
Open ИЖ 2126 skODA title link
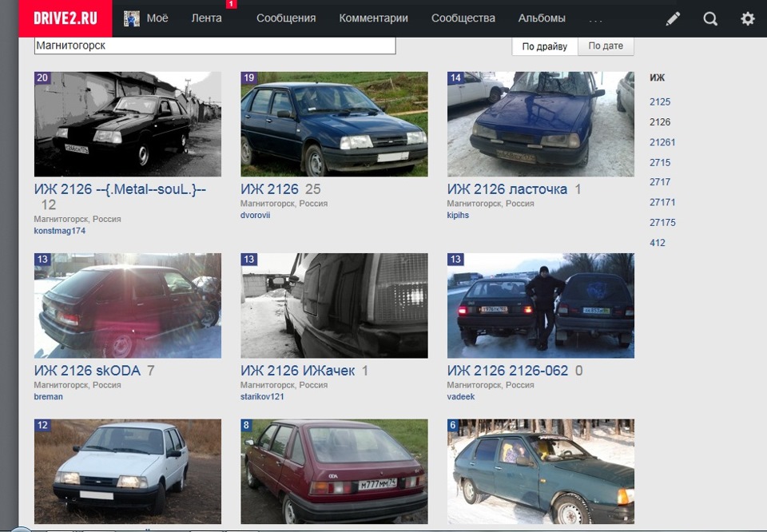tap(88, 371)
